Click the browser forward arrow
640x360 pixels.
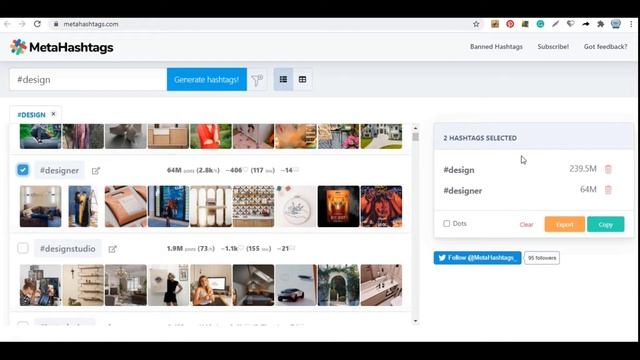[x=22, y=24]
